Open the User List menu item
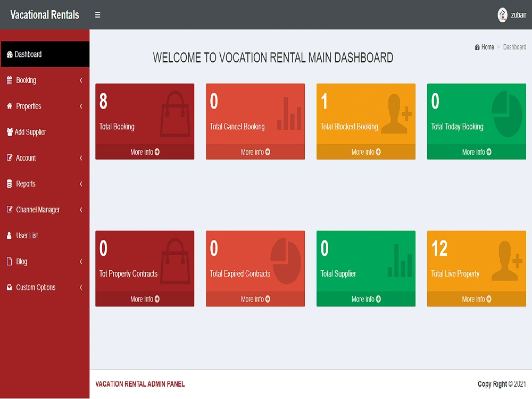The image size is (532, 399). point(45,236)
